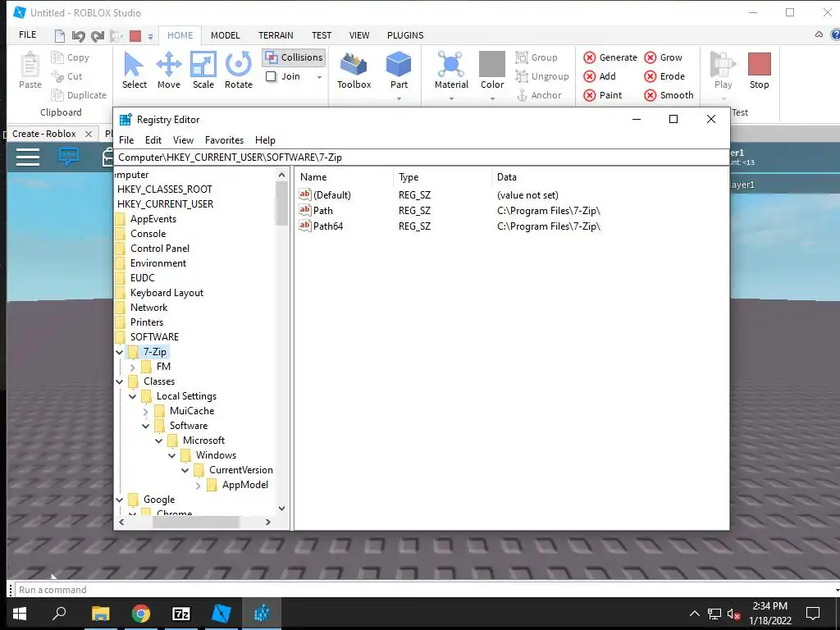Click the Ungroup icon

coord(521,76)
